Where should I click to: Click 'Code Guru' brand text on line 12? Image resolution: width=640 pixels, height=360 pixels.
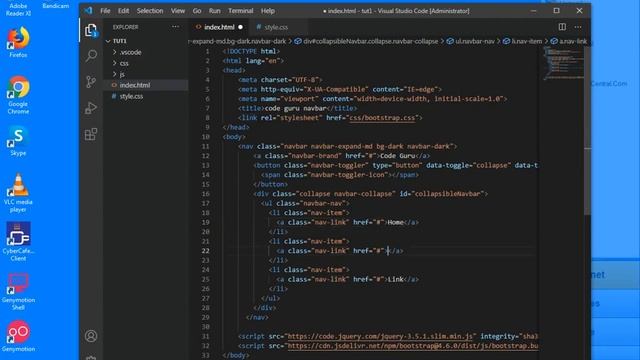pyautogui.click(x=398, y=156)
